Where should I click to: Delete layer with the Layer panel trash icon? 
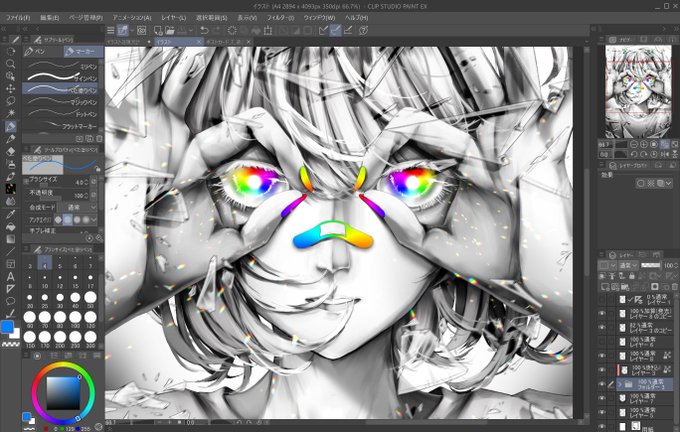(674, 287)
